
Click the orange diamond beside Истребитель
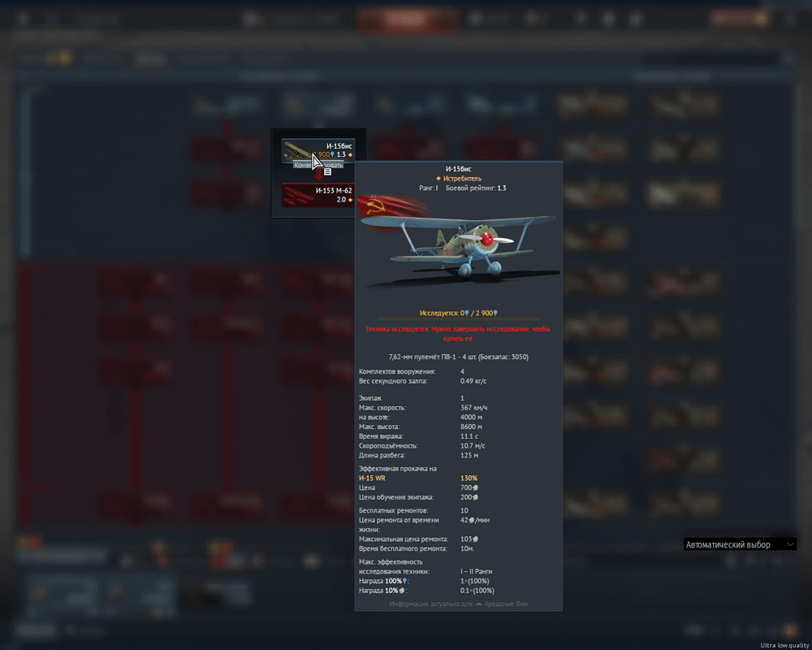pos(438,179)
